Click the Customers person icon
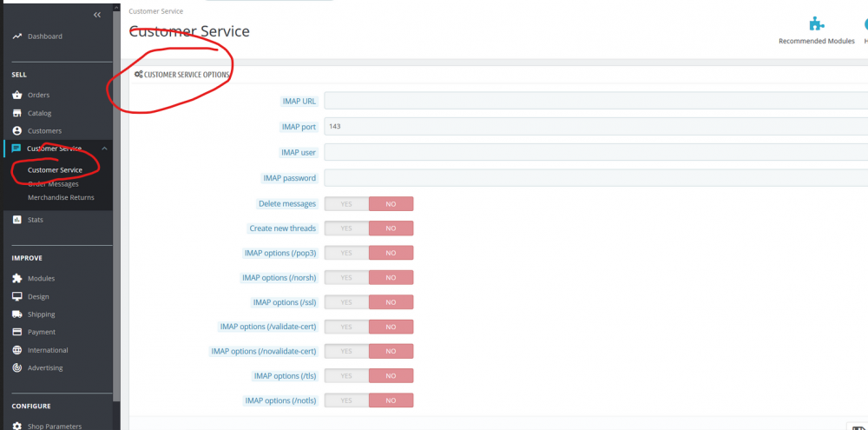Screen dimensions: 868x430 click(x=16, y=131)
